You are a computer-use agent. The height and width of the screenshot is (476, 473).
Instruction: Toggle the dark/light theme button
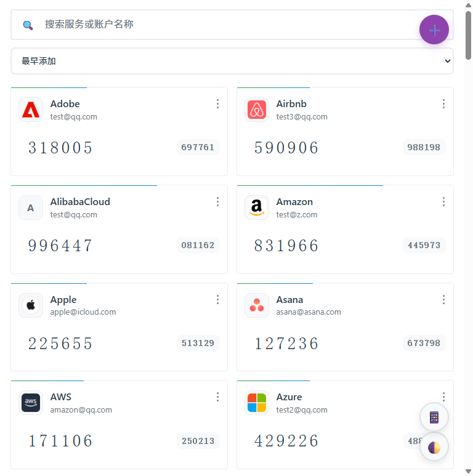tap(434, 447)
